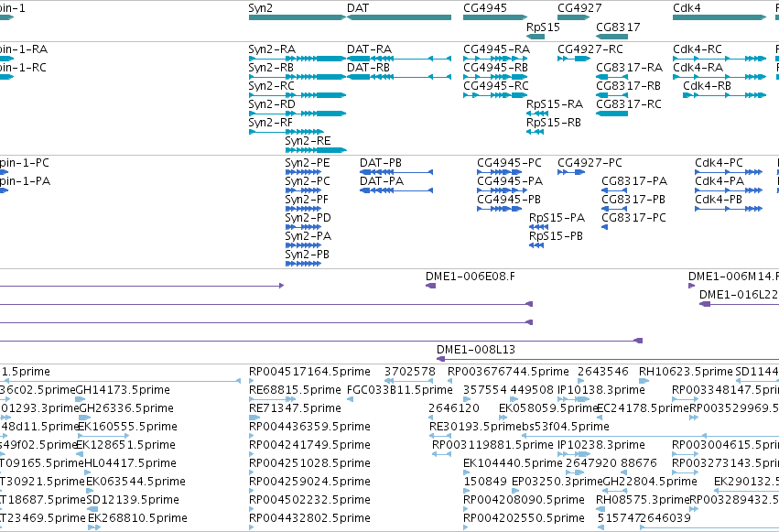Click the CG4945-RB transcript label

[x=495, y=68]
